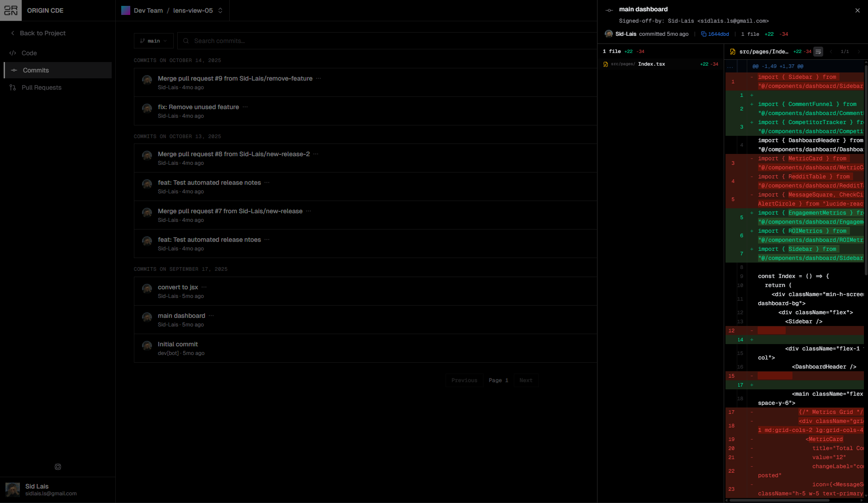Open commit Merge pull request #8

click(233, 154)
